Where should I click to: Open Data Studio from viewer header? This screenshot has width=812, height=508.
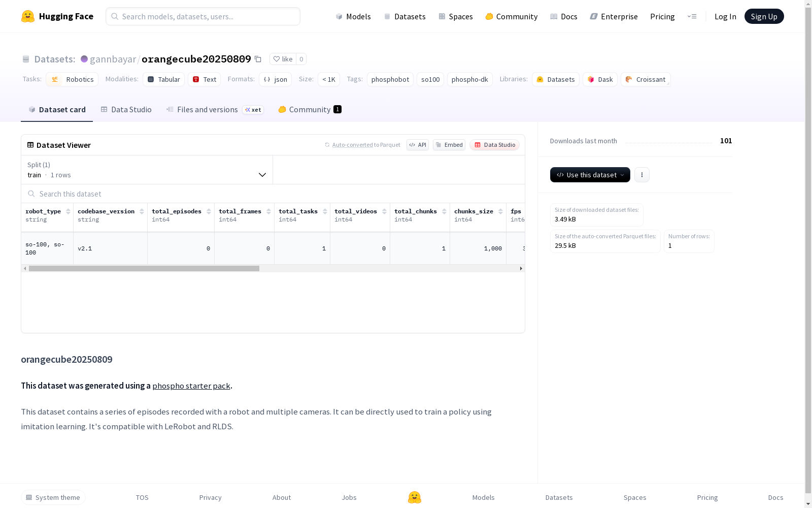pos(494,145)
